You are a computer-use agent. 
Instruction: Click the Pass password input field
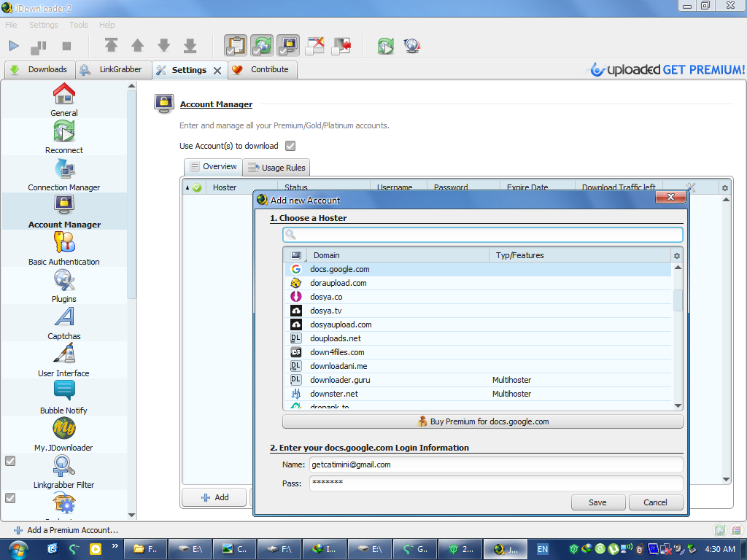(x=496, y=483)
